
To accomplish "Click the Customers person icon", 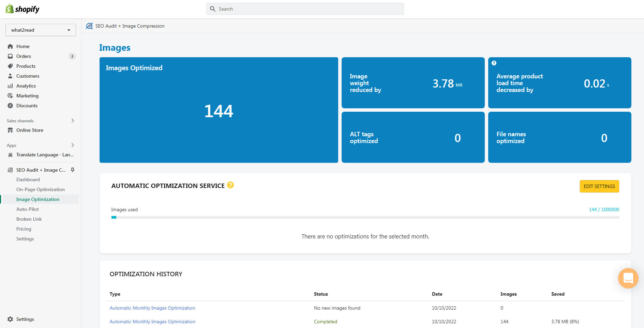I will click(x=10, y=76).
